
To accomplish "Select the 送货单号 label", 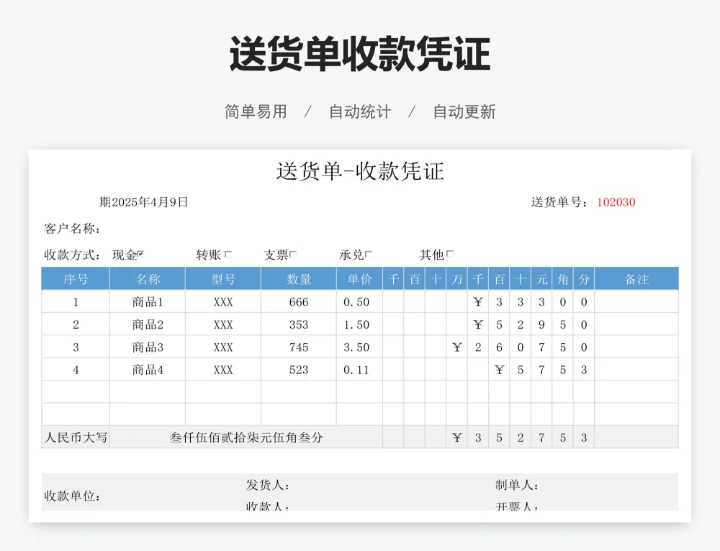I will (559, 202).
